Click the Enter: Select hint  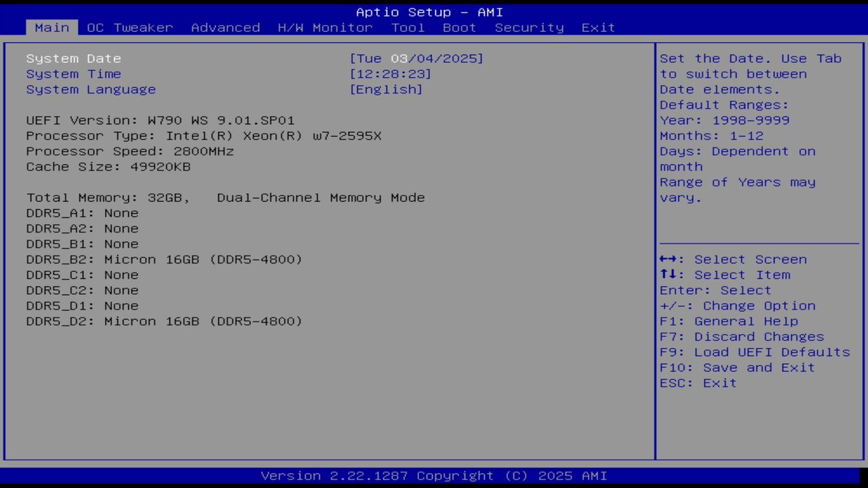tap(716, 290)
